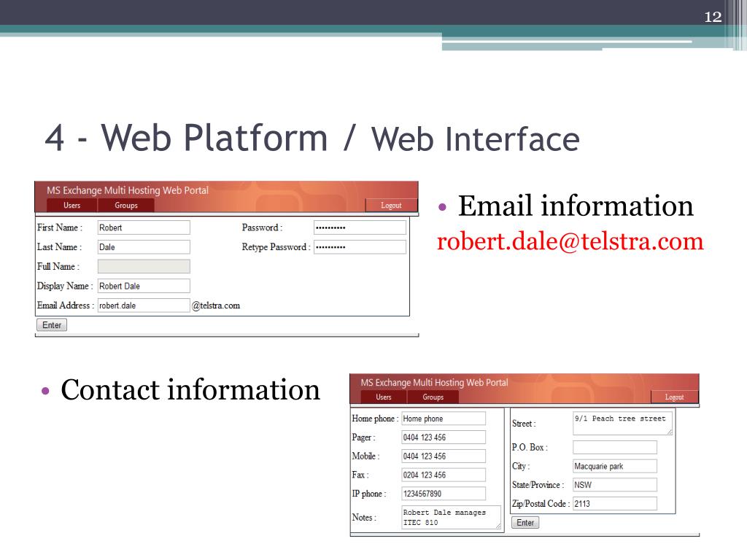This screenshot has height=560, width=747.
Task: Select the Display Name field with Robert Dale
Action: 144,286
